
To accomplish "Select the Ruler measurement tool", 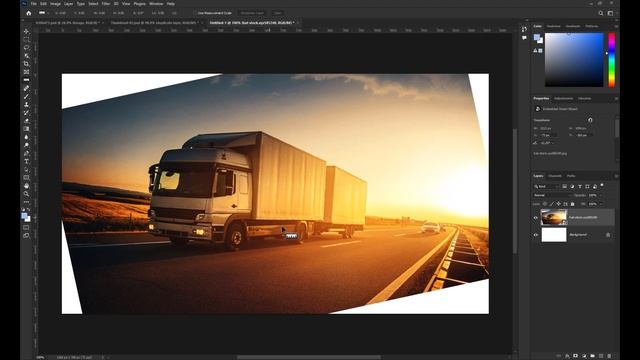I will (27, 80).
